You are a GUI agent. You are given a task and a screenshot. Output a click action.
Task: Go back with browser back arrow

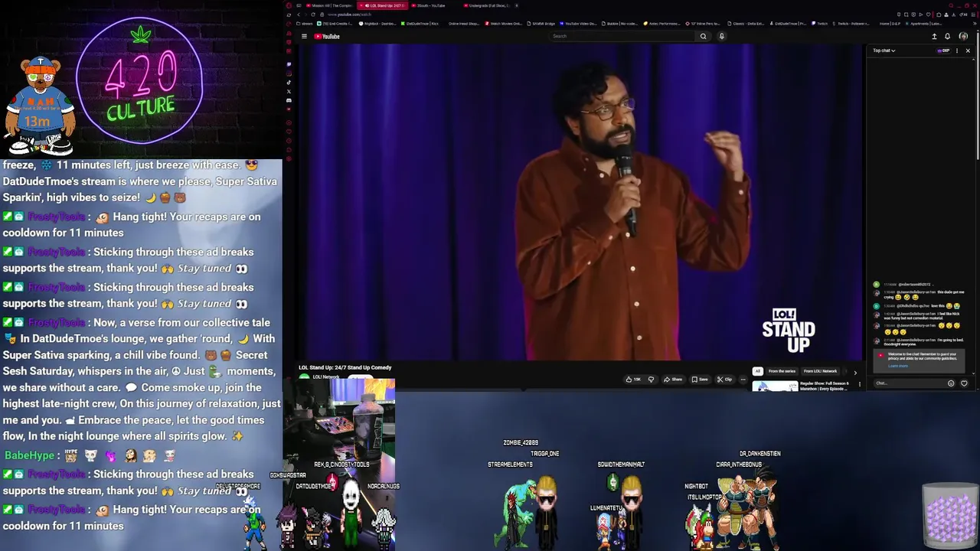coord(298,15)
